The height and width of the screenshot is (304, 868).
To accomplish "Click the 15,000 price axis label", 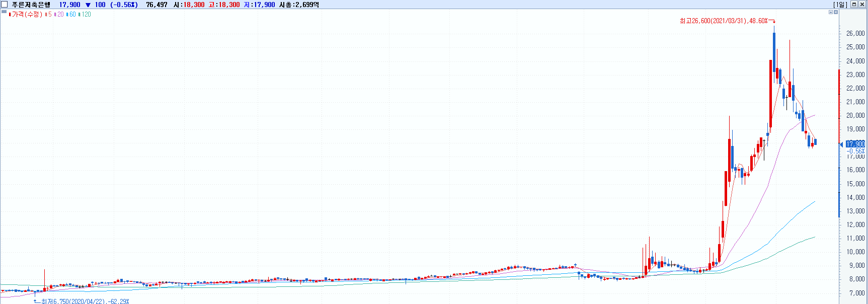I will point(855,184).
